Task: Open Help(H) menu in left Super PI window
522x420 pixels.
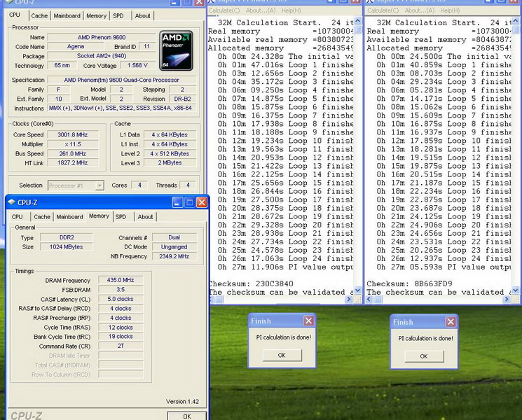Action: pos(291,10)
